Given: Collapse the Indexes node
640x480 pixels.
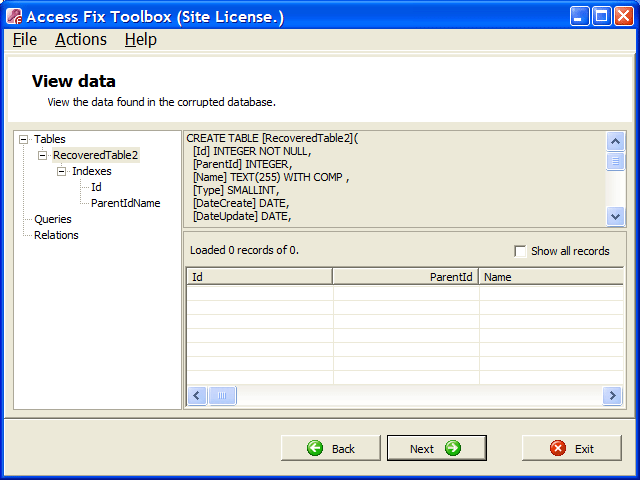Looking at the screenshot, I should pyautogui.click(x=61, y=171).
